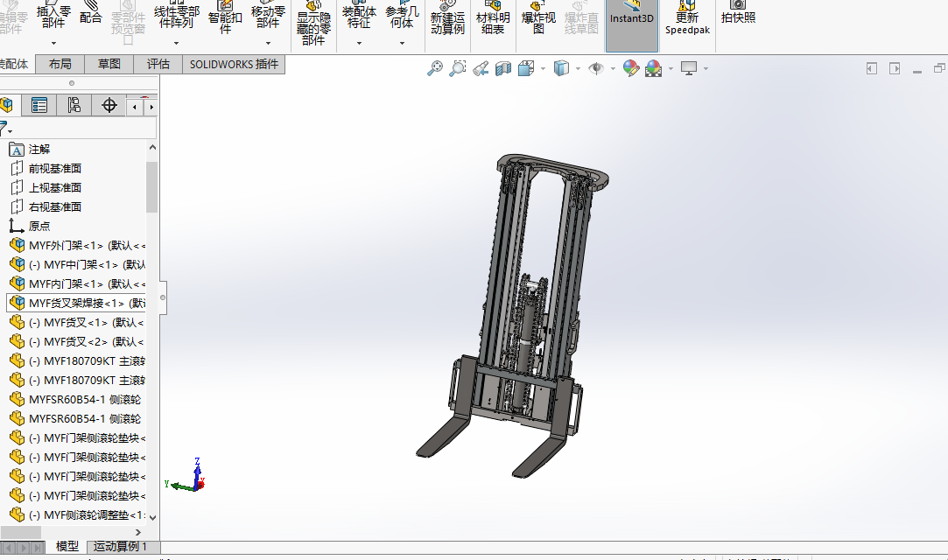
Task: Open Reference Geometry dropdown arrow
Action: (x=402, y=44)
